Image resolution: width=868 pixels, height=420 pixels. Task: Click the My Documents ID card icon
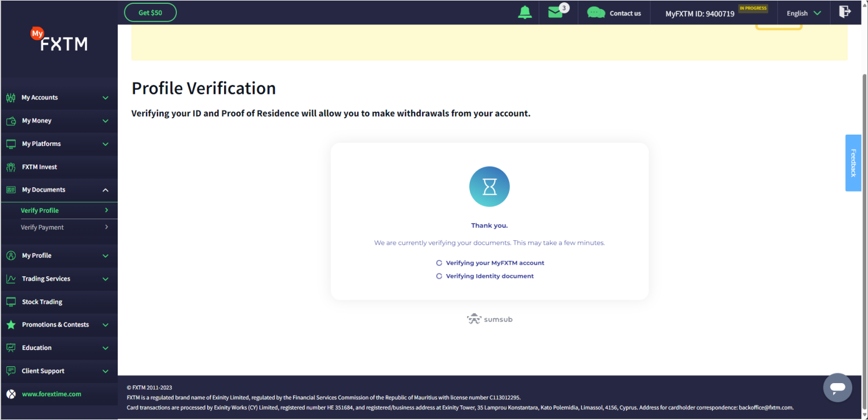click(x=11, y=190)
